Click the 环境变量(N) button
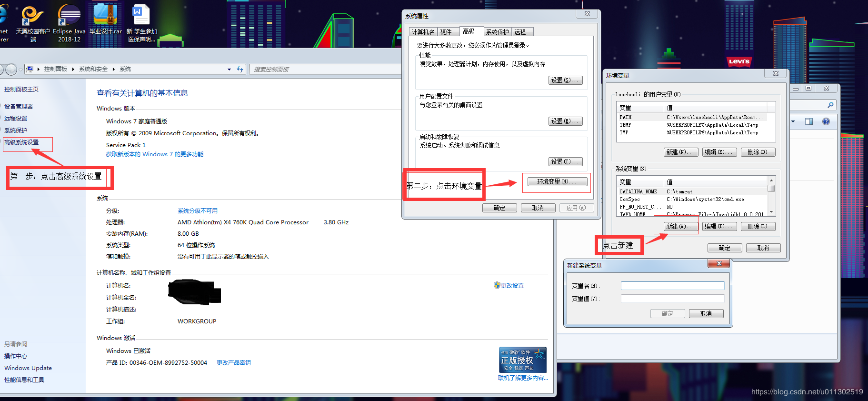The width and height of the screenshot is (868, 401). coord(557,181)
